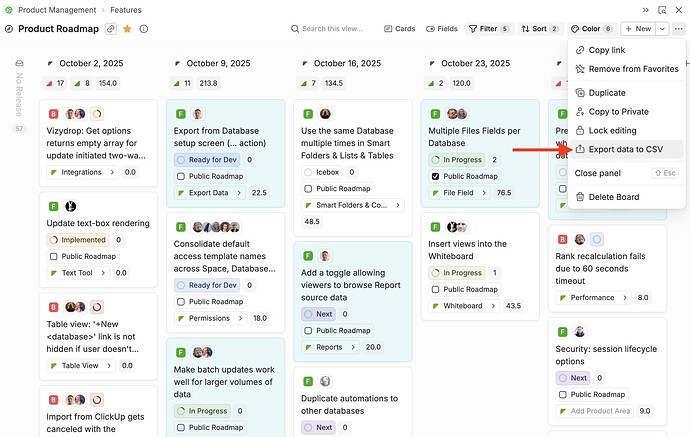690x437 pixels.
Task: Click the Product Roadmap compass icon beside title
Action: (9, 29)
